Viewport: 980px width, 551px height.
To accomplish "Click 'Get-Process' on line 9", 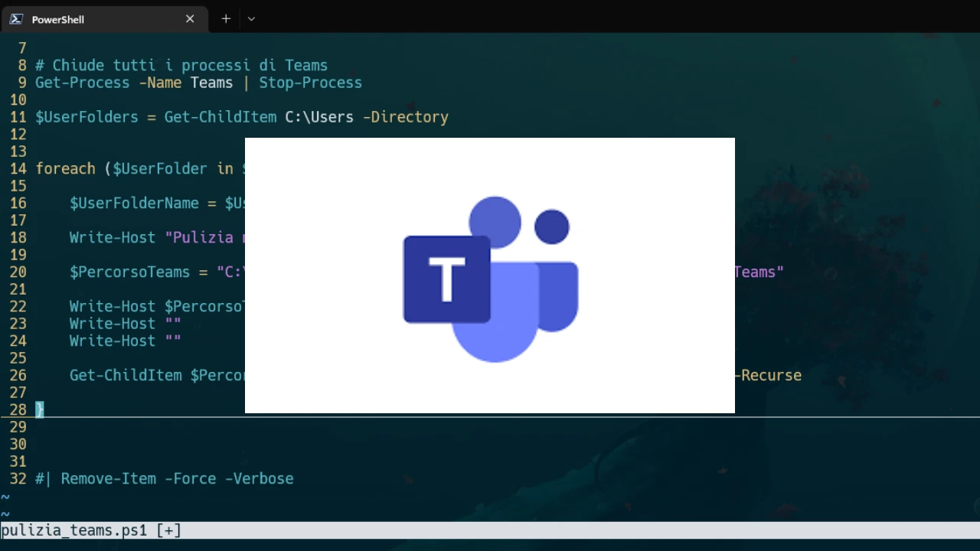I will [x=83, y=83].
